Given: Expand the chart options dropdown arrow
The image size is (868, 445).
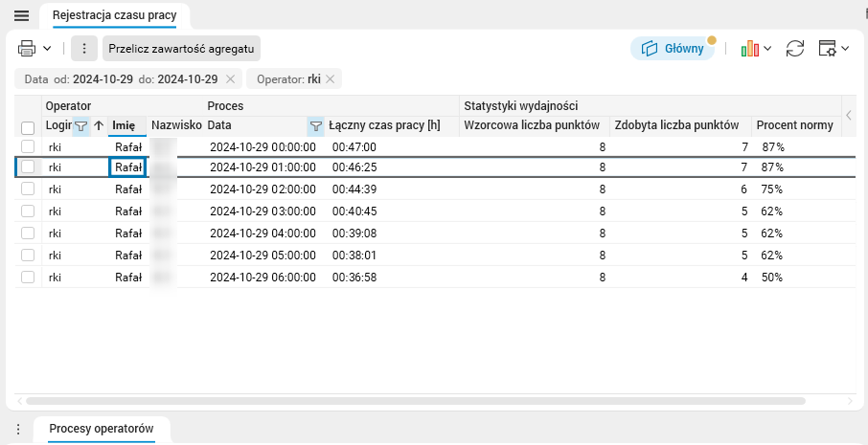Looking at the screenshot, I should pyautogui.click(x=767, y=49).
